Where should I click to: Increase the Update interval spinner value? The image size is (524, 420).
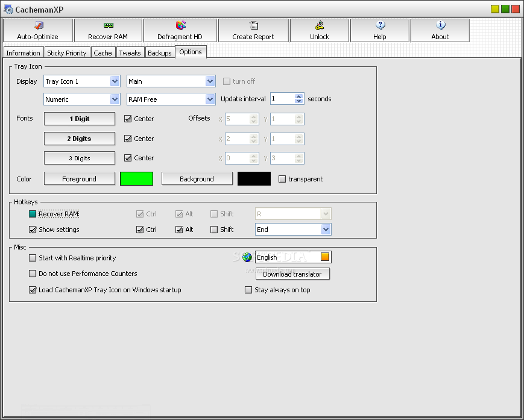tap(298, 96)
